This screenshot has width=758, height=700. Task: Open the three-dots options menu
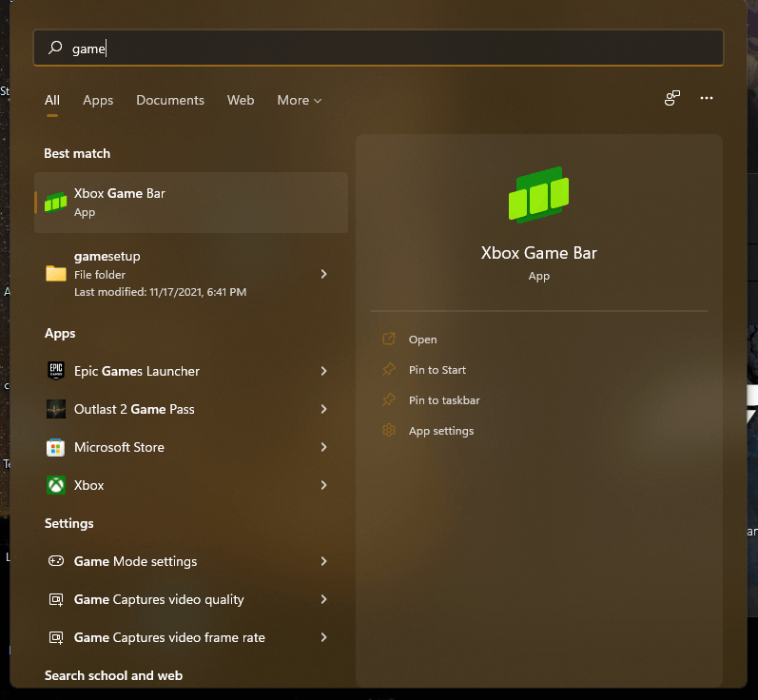tap(707, 98)
